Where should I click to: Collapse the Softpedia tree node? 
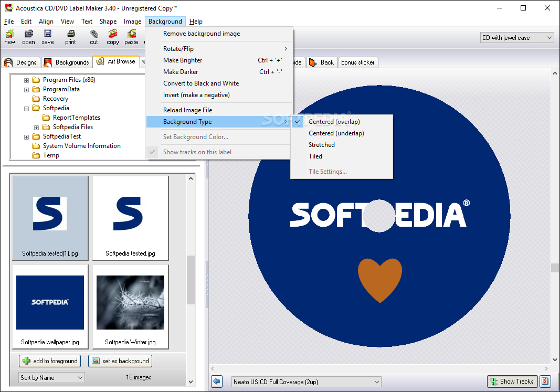[x=26, y=109]
